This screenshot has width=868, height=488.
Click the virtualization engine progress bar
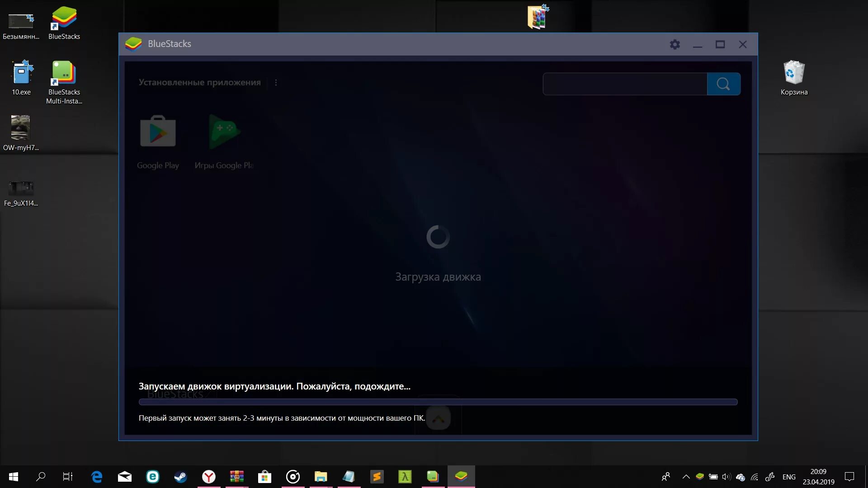(438, 402)
